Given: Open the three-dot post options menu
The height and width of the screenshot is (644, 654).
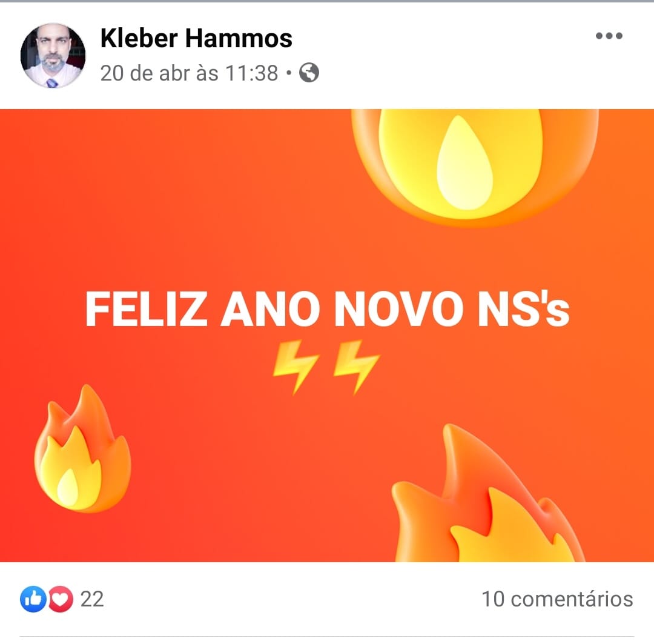Looking at the screenshot, I should tap(609, 36).
